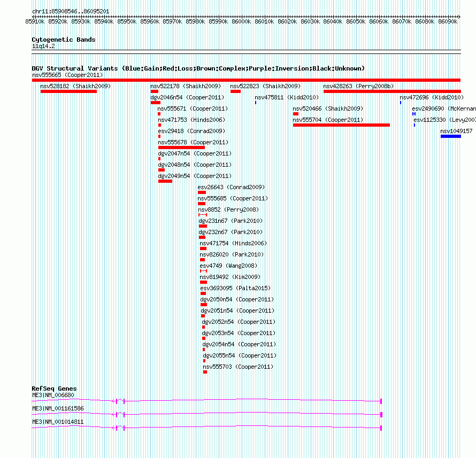
Task: Click the nsv1049157 blue gain bar
Action: tap(451, 136)
